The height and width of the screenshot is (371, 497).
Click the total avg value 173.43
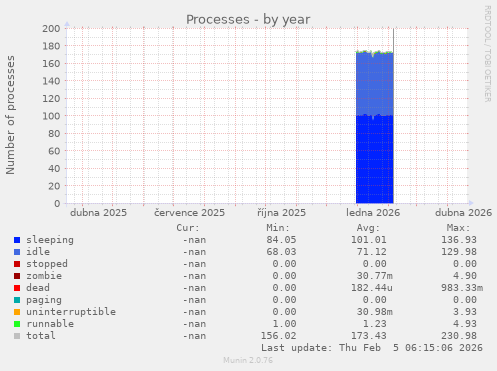pyautogui.click(x=369, y=336)
